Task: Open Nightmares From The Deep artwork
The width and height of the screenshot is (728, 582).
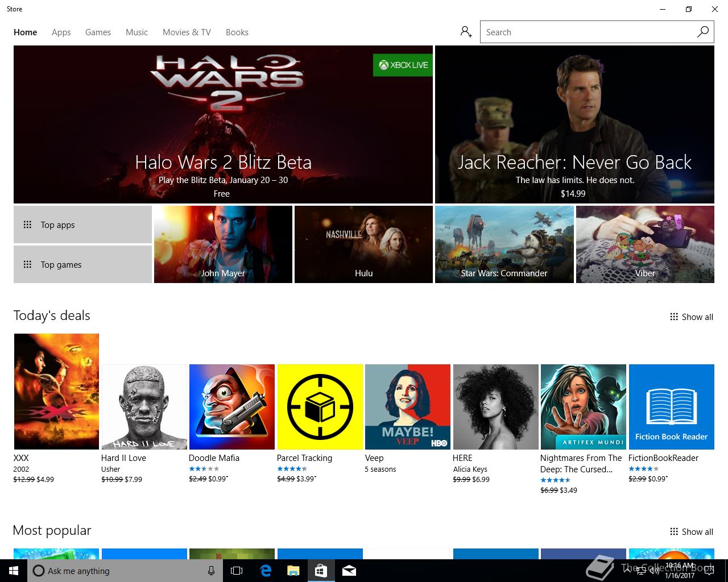Action: click(x=584, y=407)
